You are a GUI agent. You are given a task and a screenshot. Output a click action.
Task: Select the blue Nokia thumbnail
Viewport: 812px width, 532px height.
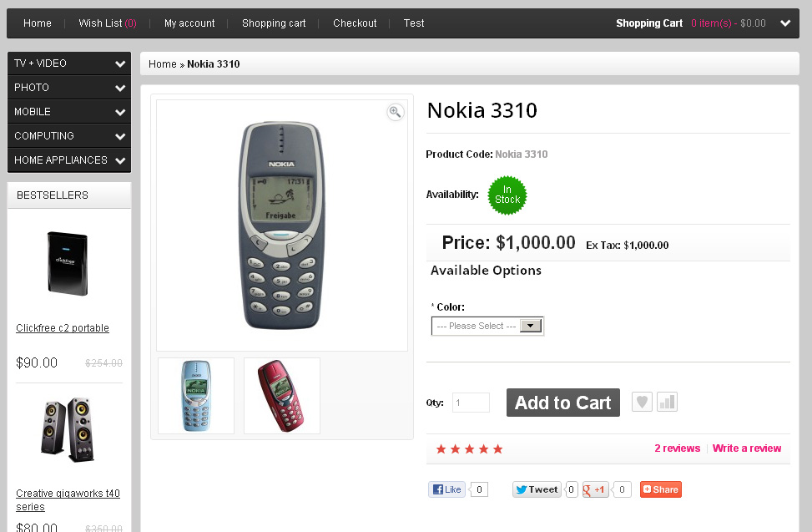(196, 396)
